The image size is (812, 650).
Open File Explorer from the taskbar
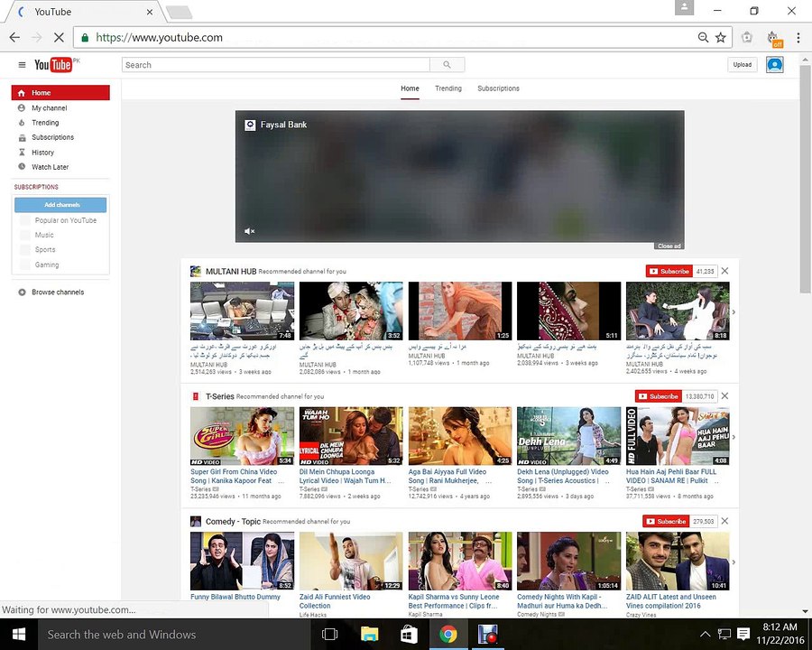coord(369,634)
